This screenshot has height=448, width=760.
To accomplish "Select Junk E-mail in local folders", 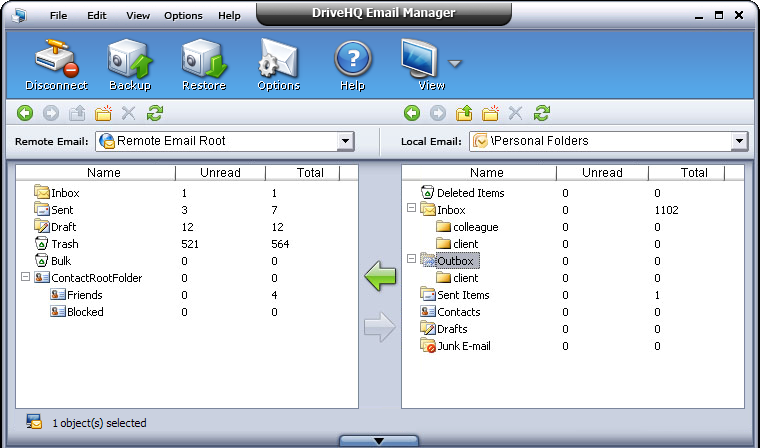I will (463, 346).
